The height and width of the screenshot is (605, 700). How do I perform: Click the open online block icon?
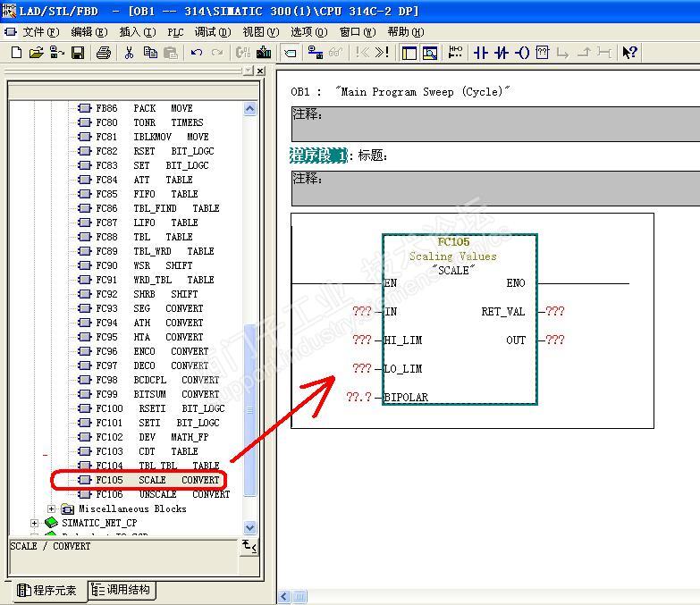(x=56, y=53)
